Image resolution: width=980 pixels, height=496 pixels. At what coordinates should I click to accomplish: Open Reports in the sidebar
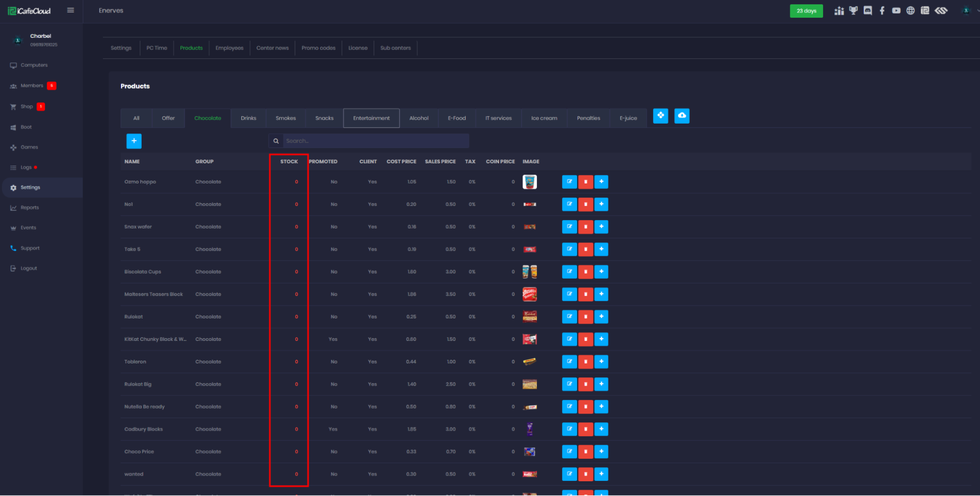coord(29,208)
